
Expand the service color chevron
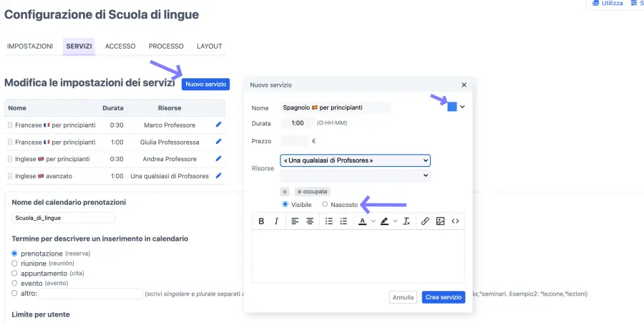[x=462, y=107]
